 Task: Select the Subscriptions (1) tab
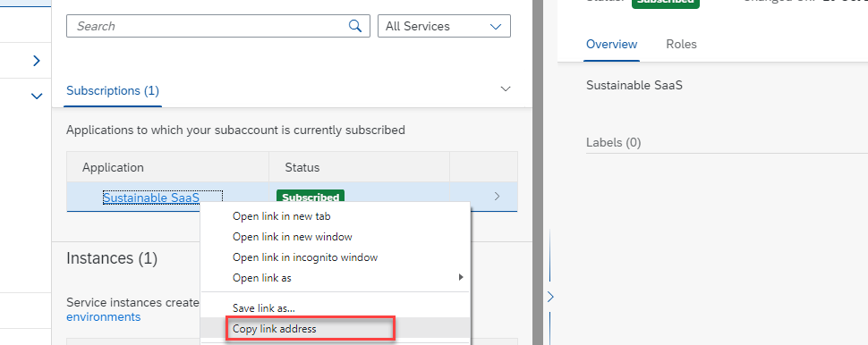[113, 90]
